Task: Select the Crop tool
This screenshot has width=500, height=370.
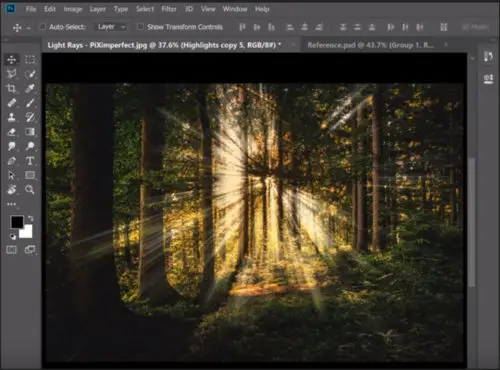Action: [x=11, y=88]
